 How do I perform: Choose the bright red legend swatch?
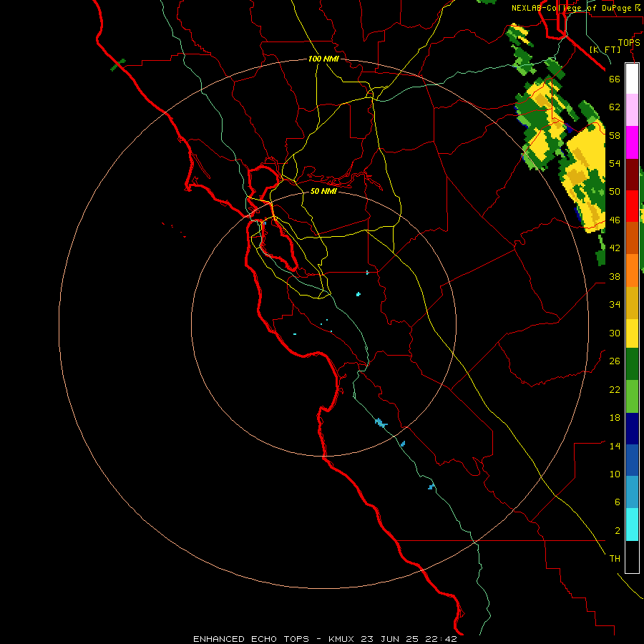[632, 206]
